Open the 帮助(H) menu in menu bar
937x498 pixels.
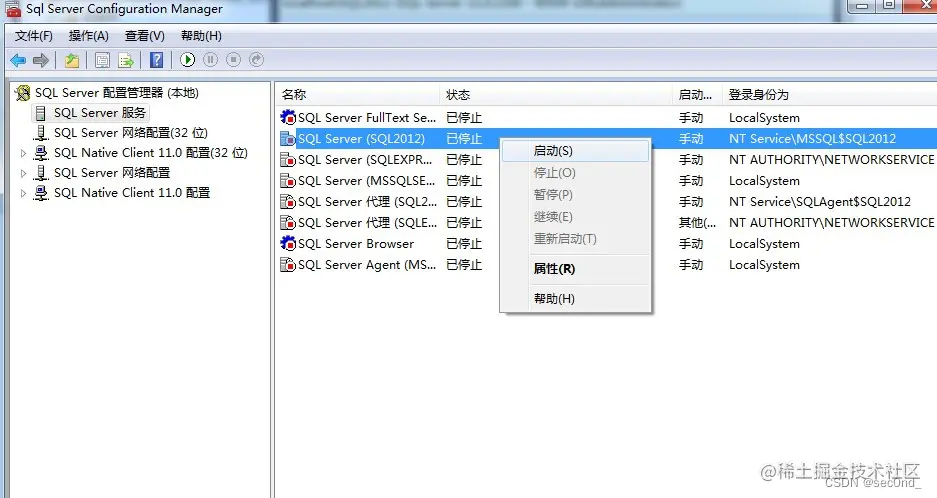coord(201,36)
